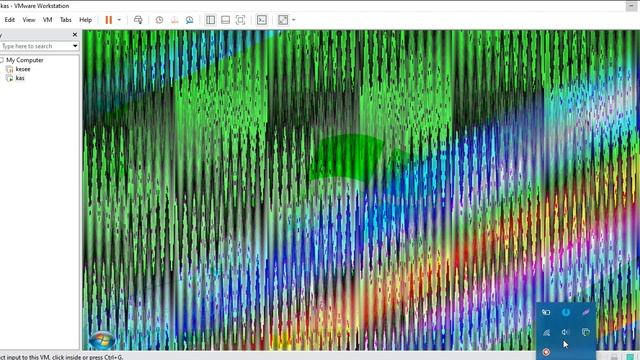Screen dimensions: 640x360
Task: Open the network signal tray icon
Action: (546, 333)
